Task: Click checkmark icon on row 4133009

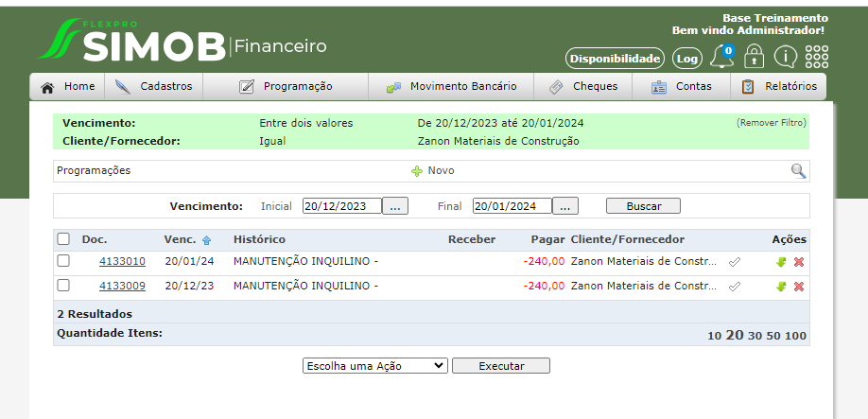Action: point(735,287)
